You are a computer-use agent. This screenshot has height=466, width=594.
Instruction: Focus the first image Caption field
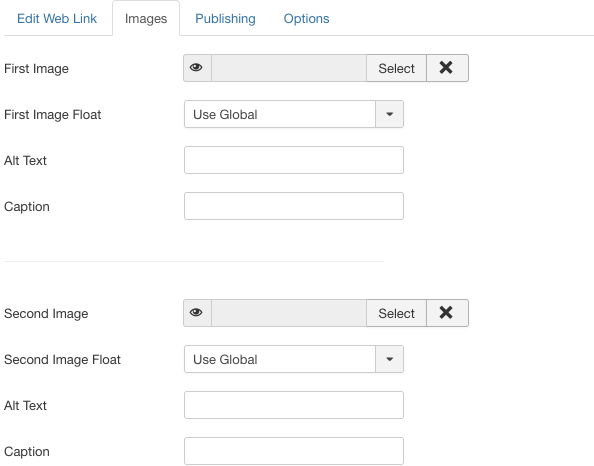(294, 206)
